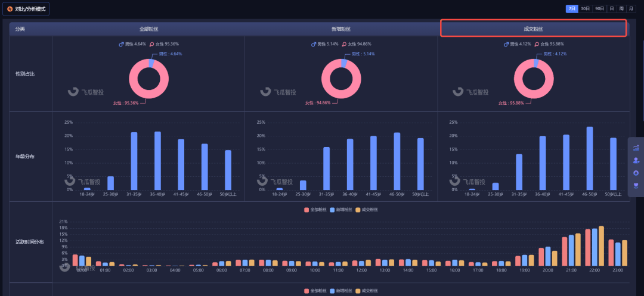Click female symbol icon beside 女性 95.88%
Image resolution: width=644 pixels, height=296 pixels.
[x=537, y=44]
